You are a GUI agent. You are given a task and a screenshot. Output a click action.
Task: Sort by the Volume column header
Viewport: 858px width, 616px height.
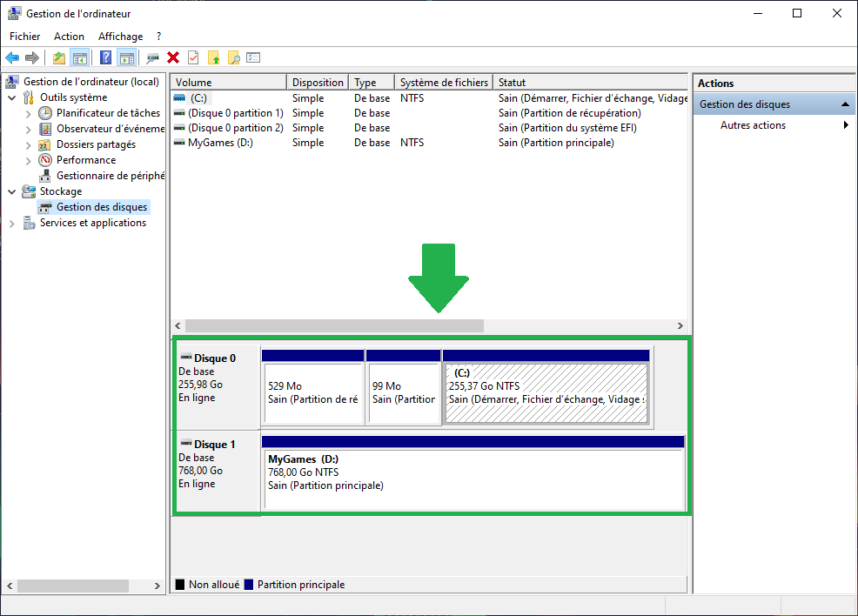pyautogui.click(x=229, y=82)
